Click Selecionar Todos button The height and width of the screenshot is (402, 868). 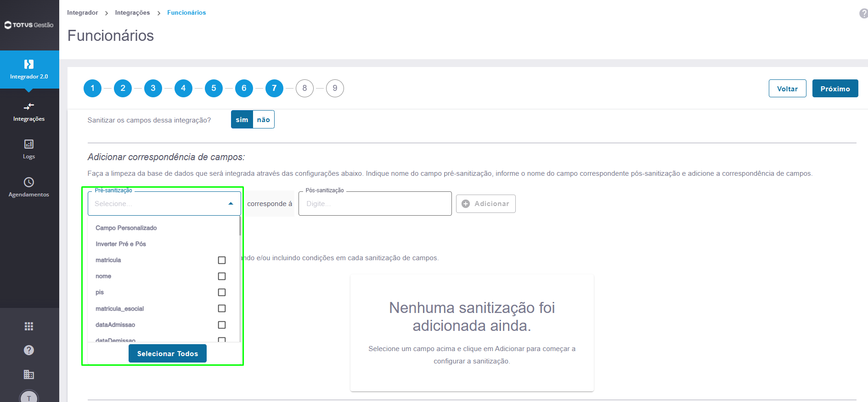point(168,353)
